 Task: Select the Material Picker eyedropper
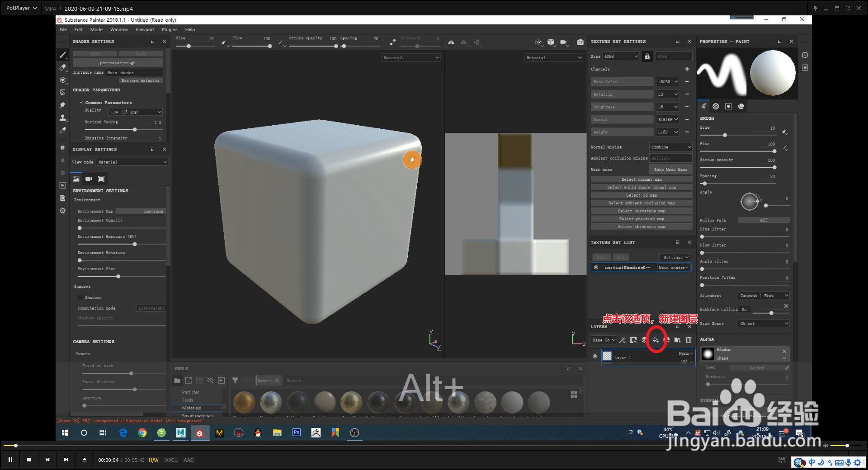pyautogui.click(x=63, y=130)
